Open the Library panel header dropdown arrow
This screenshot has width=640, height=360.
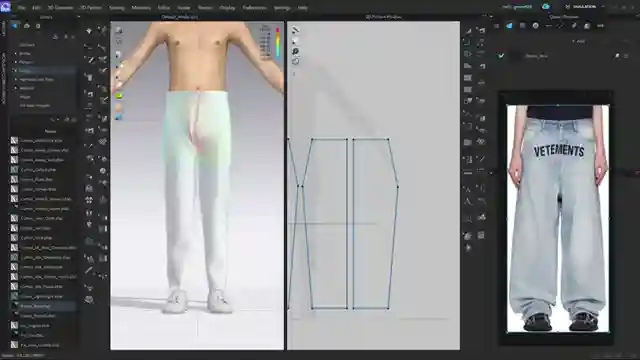pos(78,17)
